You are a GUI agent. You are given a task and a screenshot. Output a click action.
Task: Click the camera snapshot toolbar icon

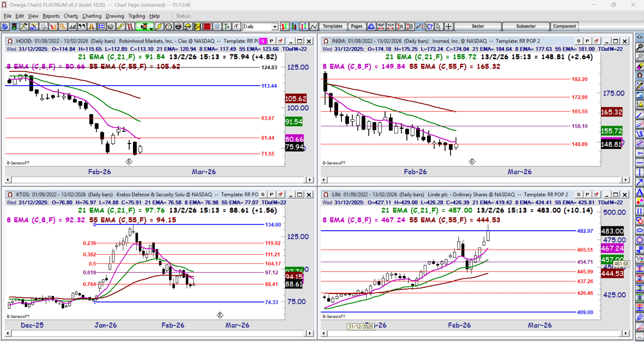(111, 26)
